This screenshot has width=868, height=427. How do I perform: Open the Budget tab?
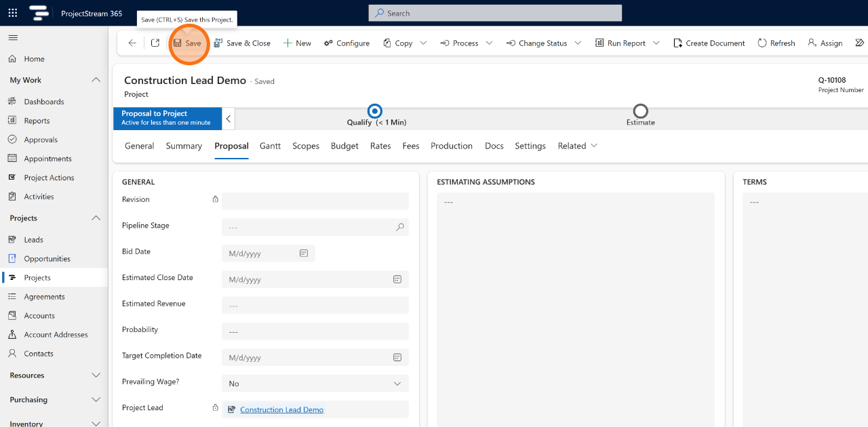(344, 146)
